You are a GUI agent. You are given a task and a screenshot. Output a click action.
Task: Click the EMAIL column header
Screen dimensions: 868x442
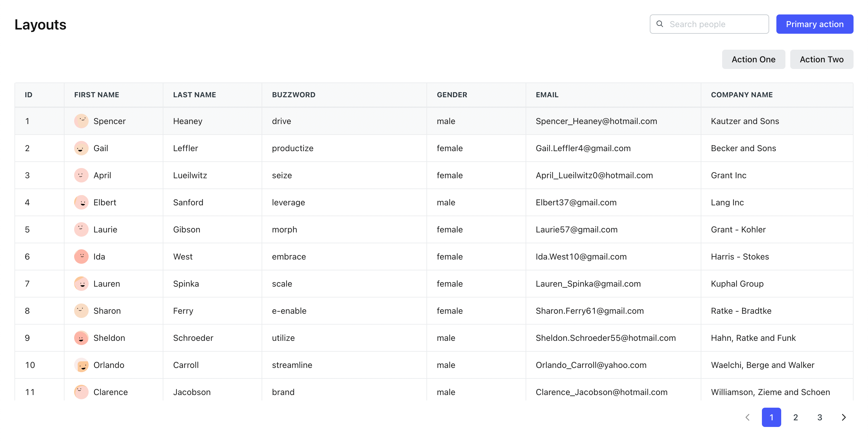point(546,95)
